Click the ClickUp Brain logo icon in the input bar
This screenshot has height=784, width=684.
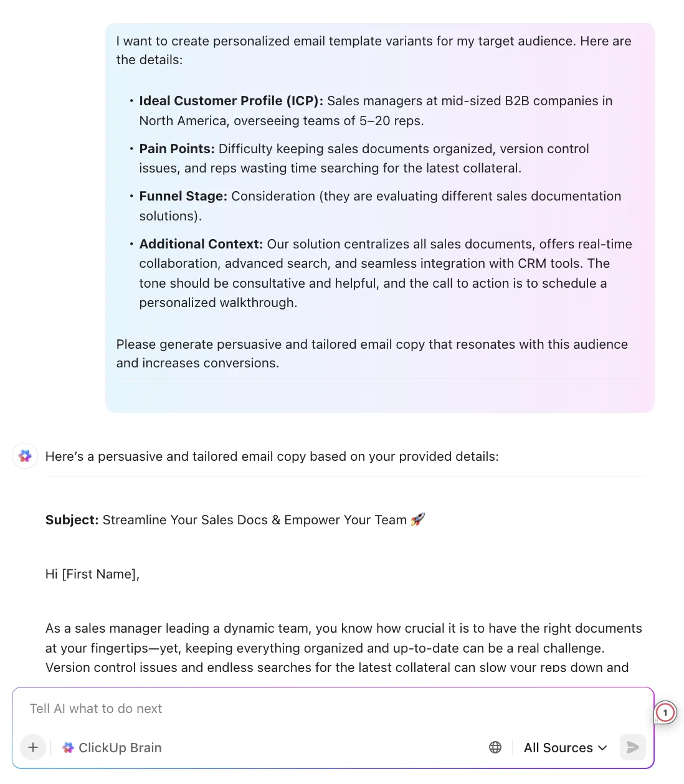68,747
